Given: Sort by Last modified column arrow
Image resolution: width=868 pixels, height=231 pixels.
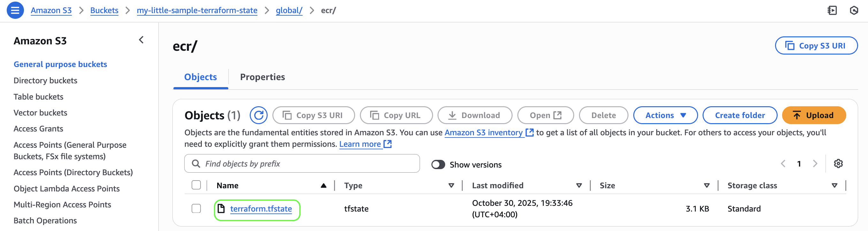Looking at the screenshot, I should pos(579,186).
